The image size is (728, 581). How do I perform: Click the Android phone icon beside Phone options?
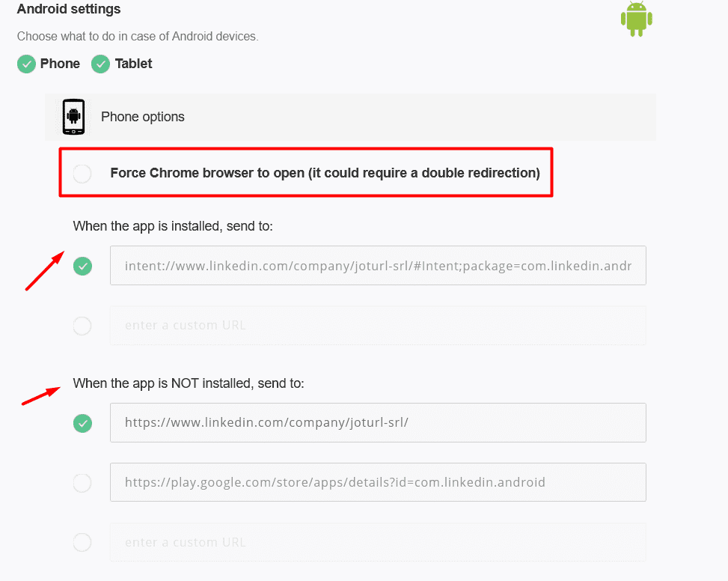73,117
